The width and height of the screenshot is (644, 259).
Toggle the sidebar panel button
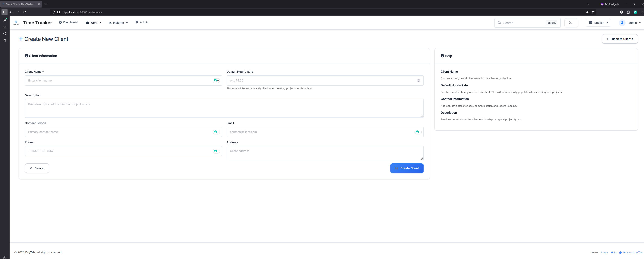coord(4,12)
